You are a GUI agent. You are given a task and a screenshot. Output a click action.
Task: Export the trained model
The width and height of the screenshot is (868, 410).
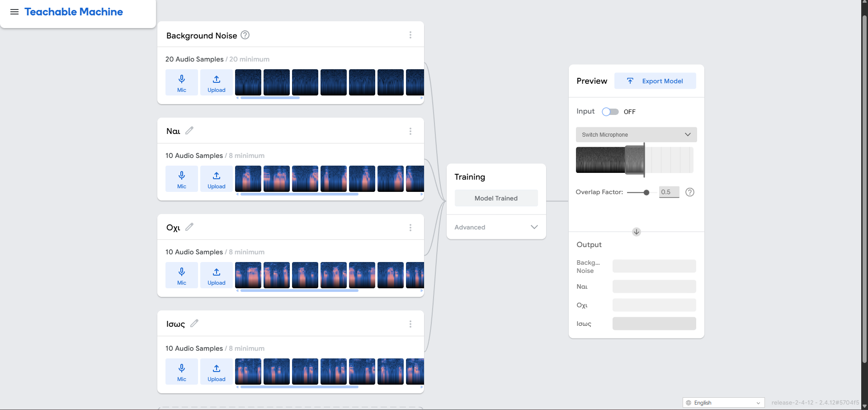click(x=655, y=81)
